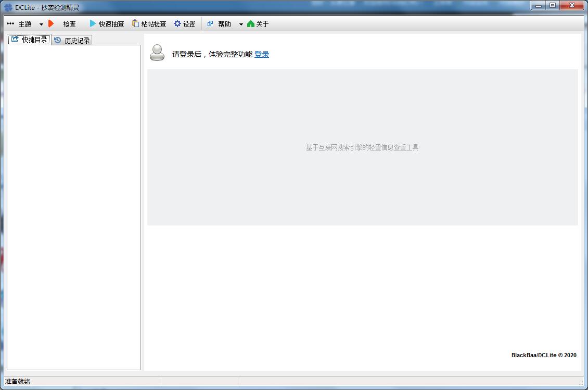Expand the 主题 dropdown arrow
Viewport: 588px width, 390px height.
41,24
